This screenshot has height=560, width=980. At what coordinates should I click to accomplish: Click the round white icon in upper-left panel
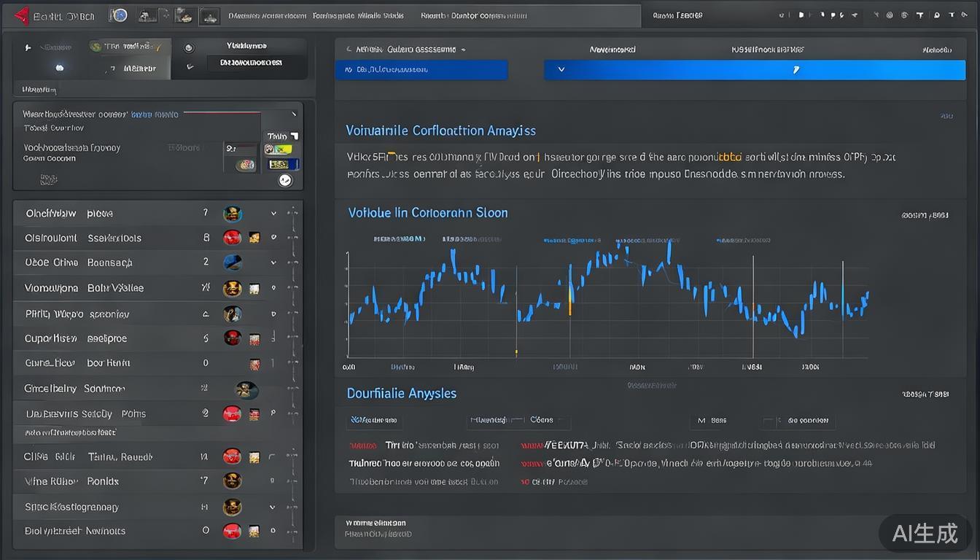click(x=285, y=180)
